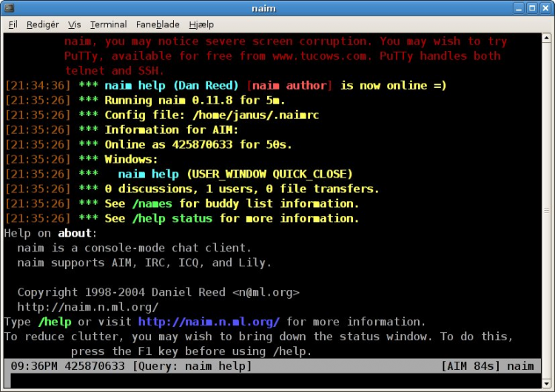Click the bold 'about' word

(75, 233)
